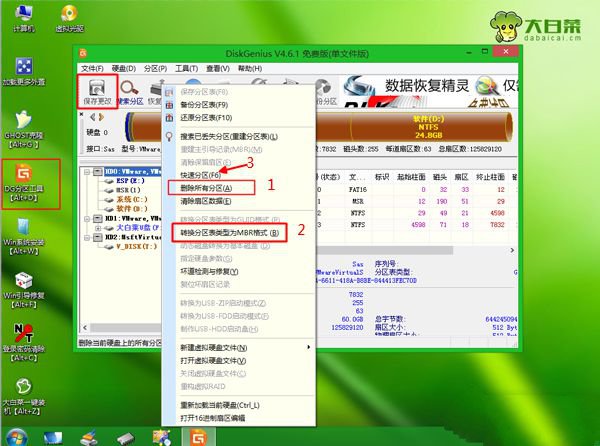
Task: Open the 帮助(H) menu
Action: pos(250,68)
